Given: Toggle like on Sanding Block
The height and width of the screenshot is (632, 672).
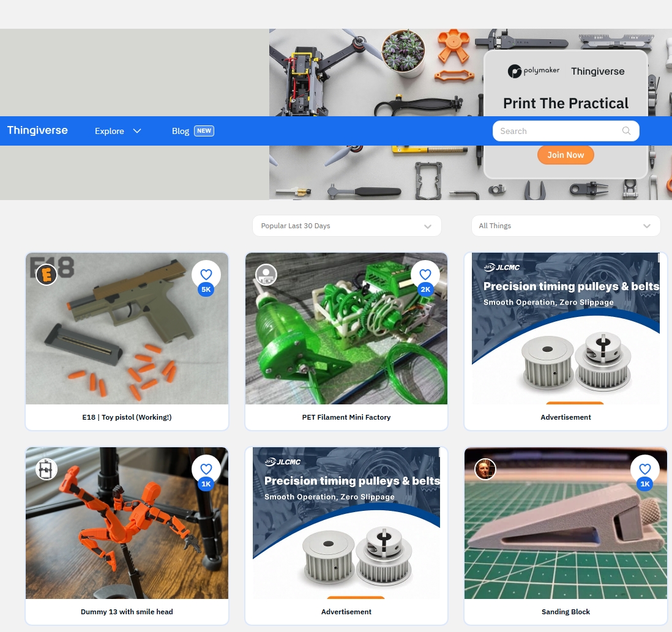Looking at the screenshot, I should [x=645, y=469].
